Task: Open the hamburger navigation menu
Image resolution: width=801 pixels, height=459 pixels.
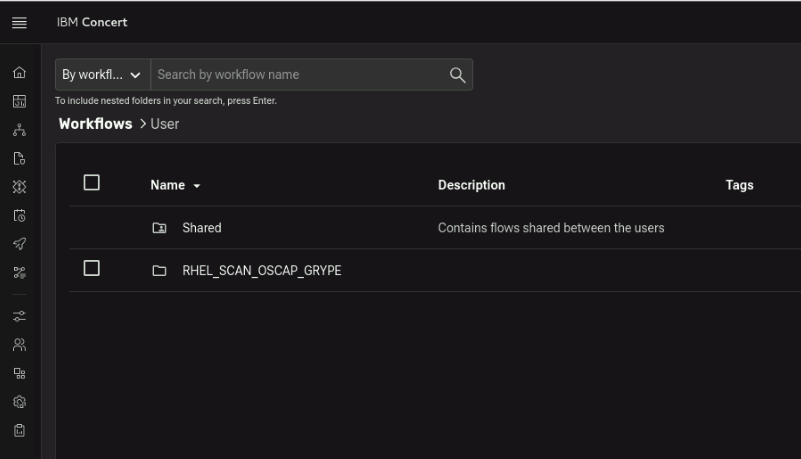Action: click(x=18, y=22)
